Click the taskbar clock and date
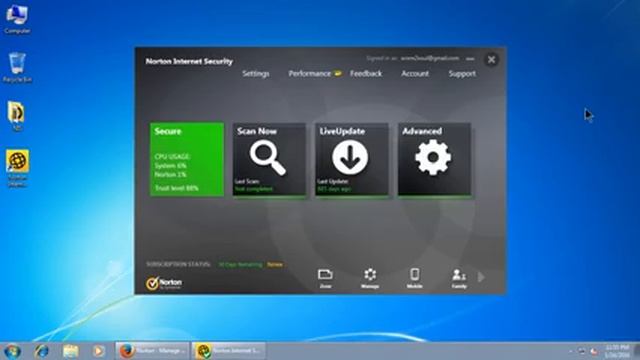 point(617,351)
